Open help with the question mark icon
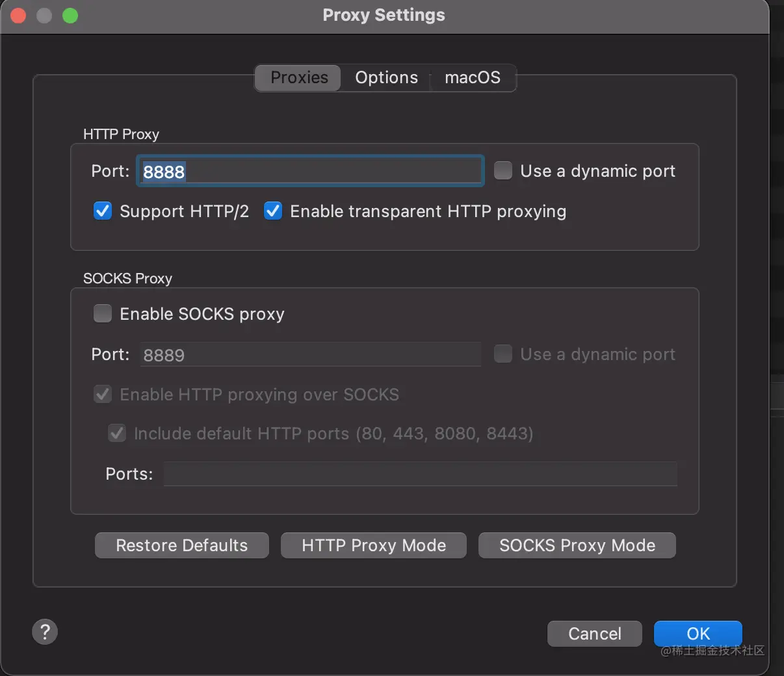Viewport: 784px width, 676px height. coord(45,632)
